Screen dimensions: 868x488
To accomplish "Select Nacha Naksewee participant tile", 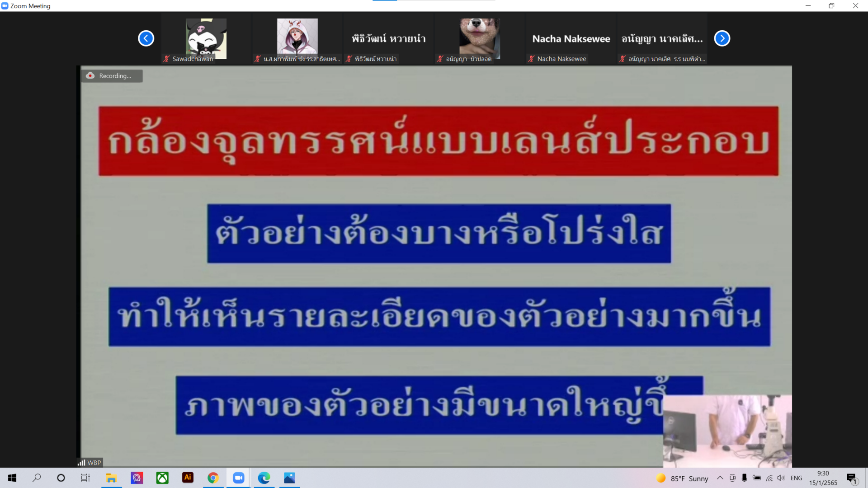I will point(571,38).
